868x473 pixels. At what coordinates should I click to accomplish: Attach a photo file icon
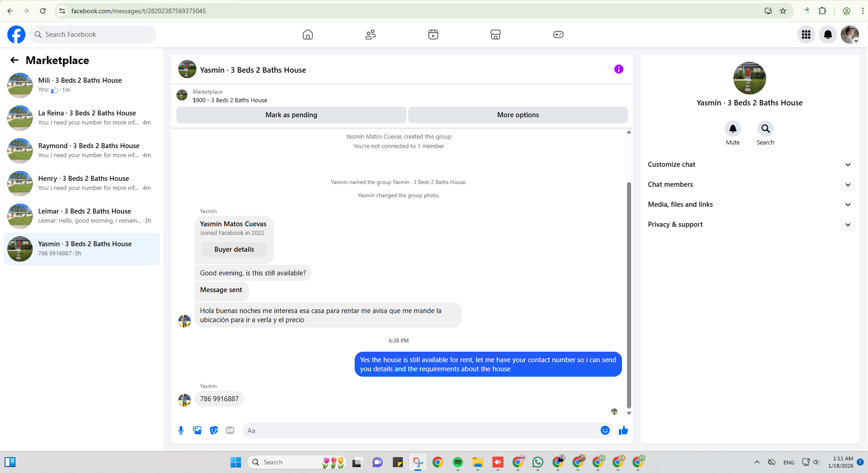(197, 430)
